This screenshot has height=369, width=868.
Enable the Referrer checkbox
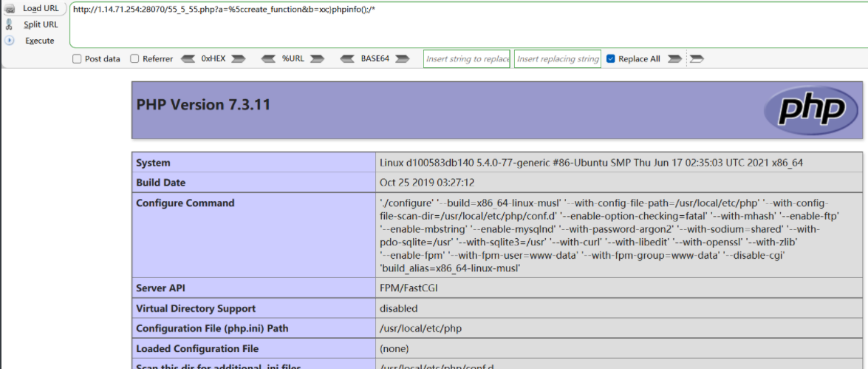click(x=134, y=58)
